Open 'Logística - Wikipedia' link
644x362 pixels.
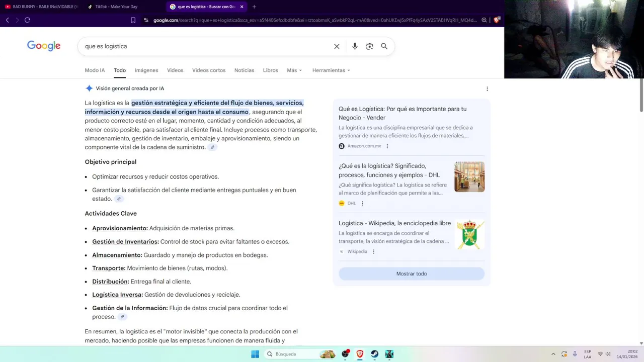(394, 223)
